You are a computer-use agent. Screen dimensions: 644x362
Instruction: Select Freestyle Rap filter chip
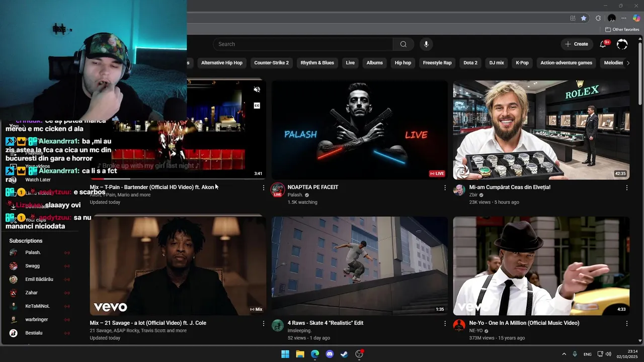point(437,63)
